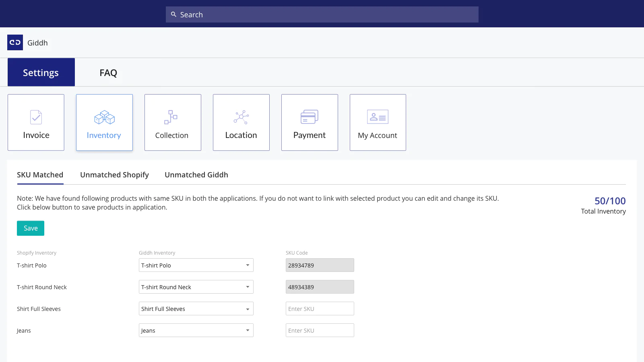Open the Unmatched Giddh tab

pyautogui.click(x=196, y=175)
